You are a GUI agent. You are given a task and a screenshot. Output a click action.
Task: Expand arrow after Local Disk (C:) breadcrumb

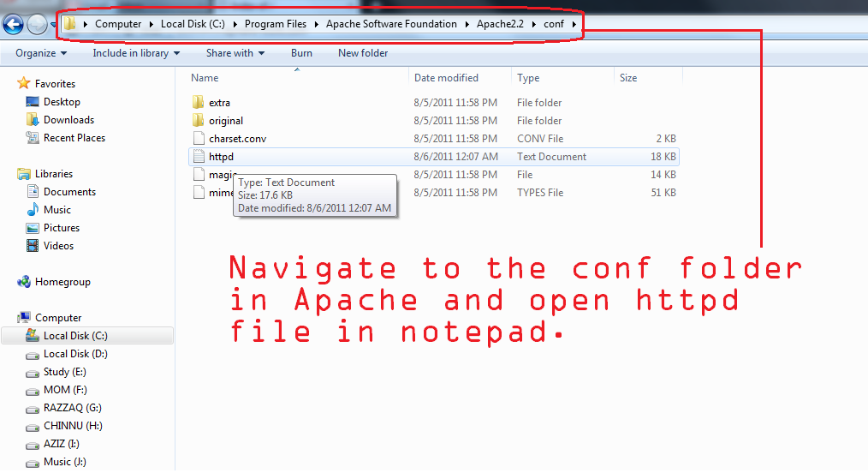235,24
